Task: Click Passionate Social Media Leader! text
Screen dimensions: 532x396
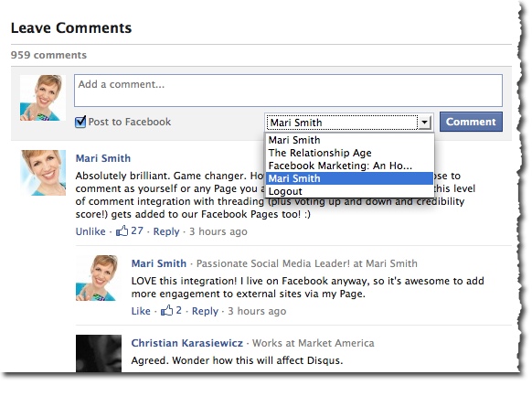Action: click(x=273, y=263)
